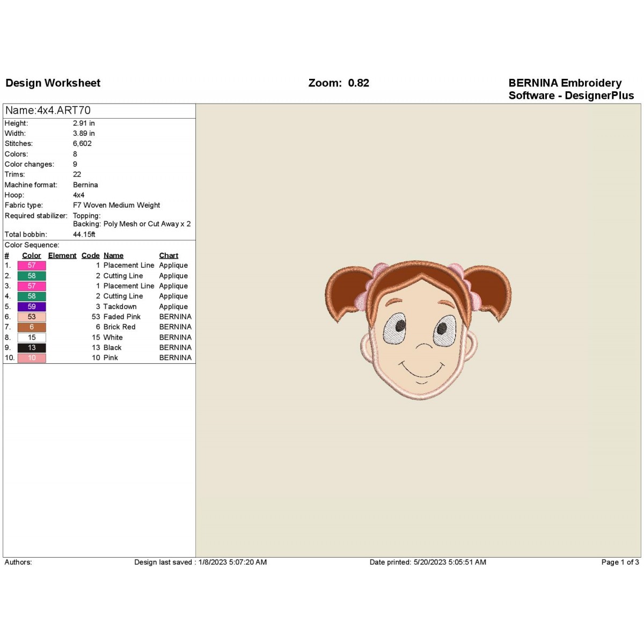Image resolution: width=644 pixels, height=644 pixels.
Task: Click the embroidered girl face design preview
Action: point(418,329)
